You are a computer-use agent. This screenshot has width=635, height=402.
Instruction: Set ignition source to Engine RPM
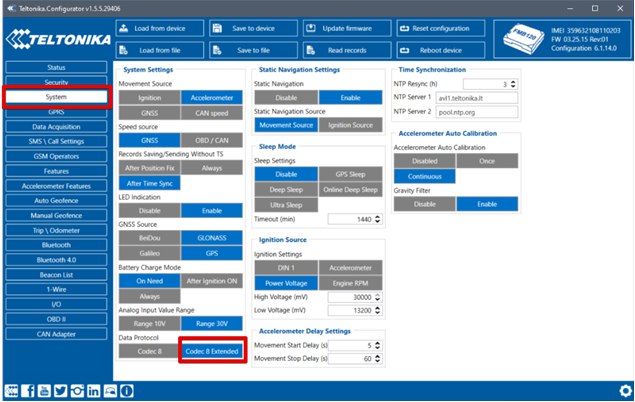pyautogui.click(x=350, y=283)
